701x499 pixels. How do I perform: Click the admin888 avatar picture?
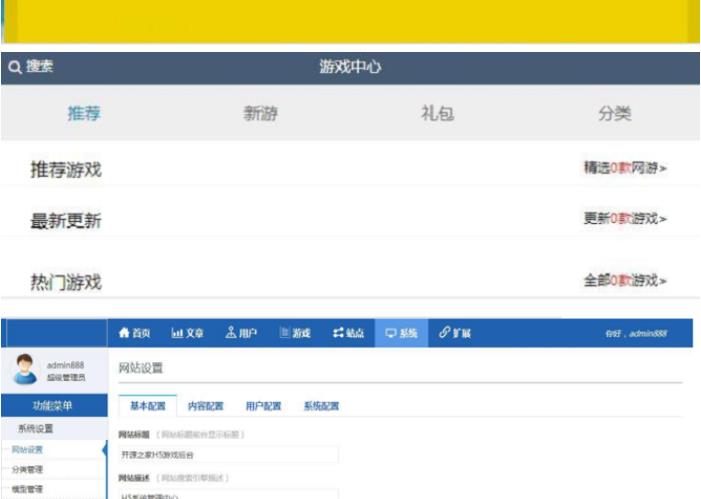25,369
